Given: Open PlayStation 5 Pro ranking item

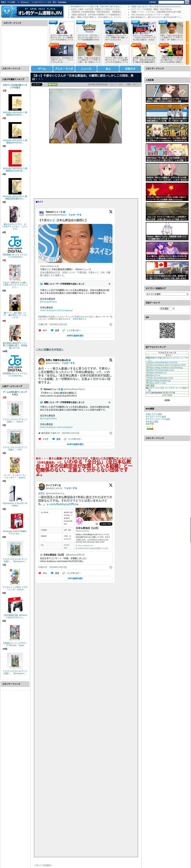Looking at the screenshot, I should point(15,495).
